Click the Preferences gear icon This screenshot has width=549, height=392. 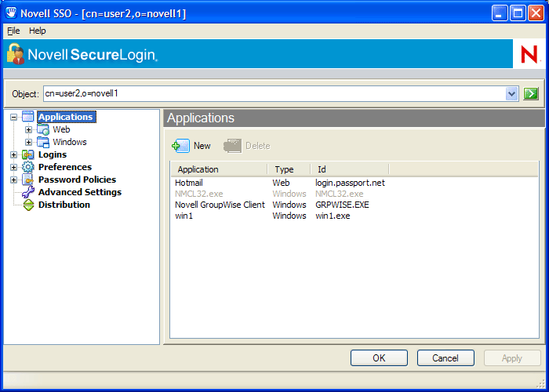tap(28, 167)
